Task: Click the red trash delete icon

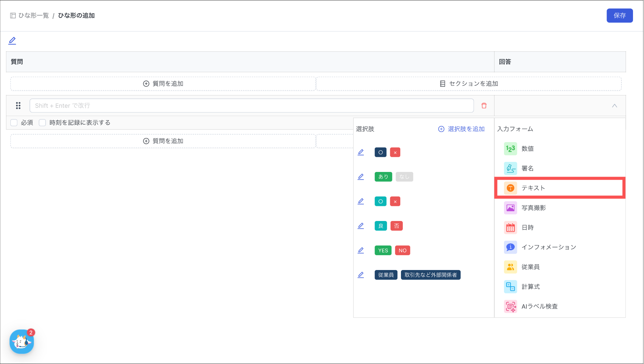Action: 484,106
